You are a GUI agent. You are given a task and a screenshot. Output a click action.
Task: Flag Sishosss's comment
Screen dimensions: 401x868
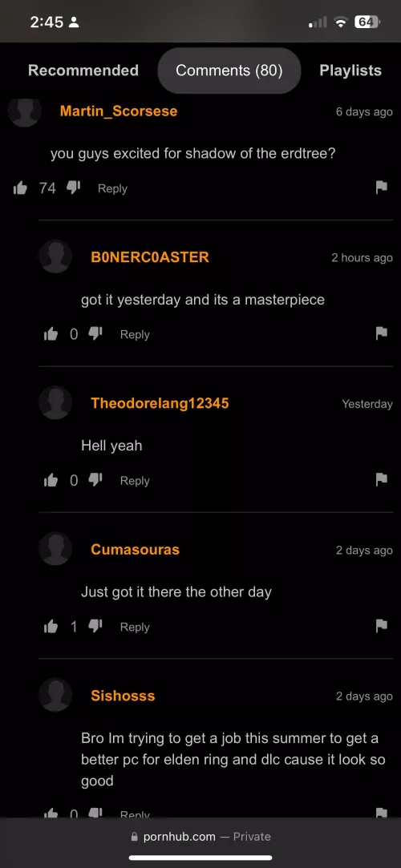click(x=381, y=812)
